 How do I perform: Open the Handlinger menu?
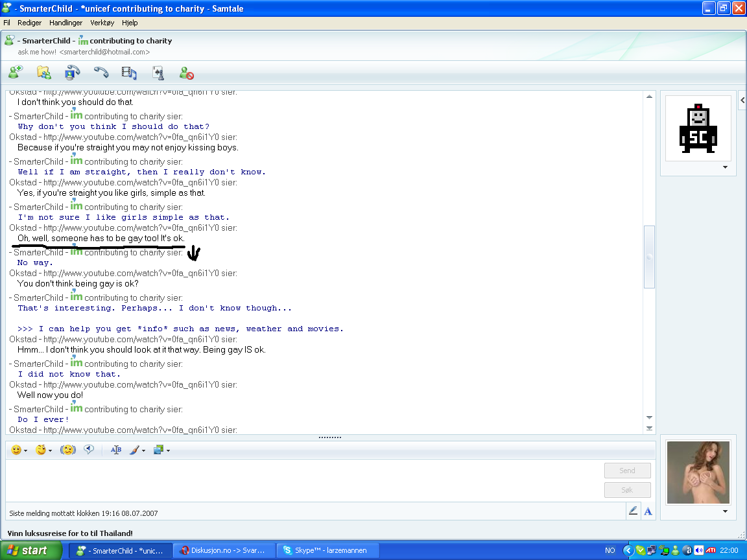click(65, 23)
